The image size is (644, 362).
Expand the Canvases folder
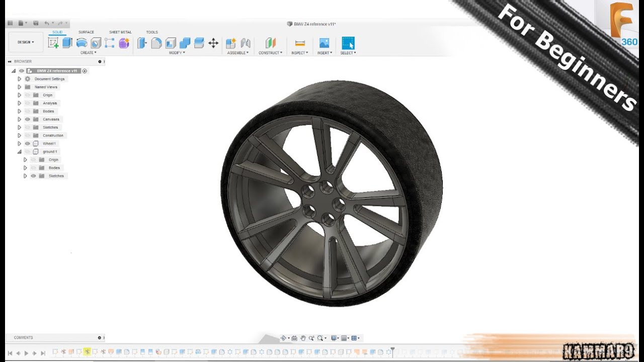point(20,119)
